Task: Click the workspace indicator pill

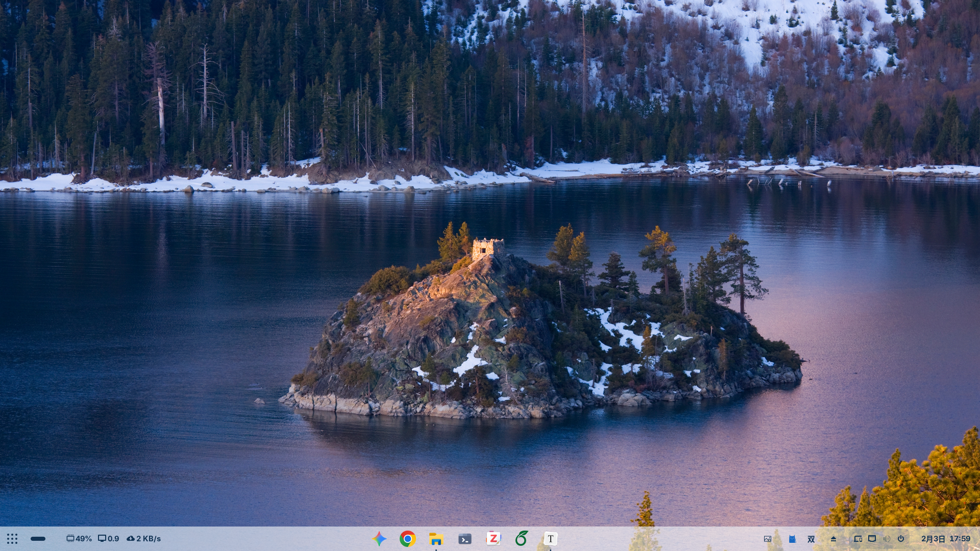Action: click(x=38, y=539)
